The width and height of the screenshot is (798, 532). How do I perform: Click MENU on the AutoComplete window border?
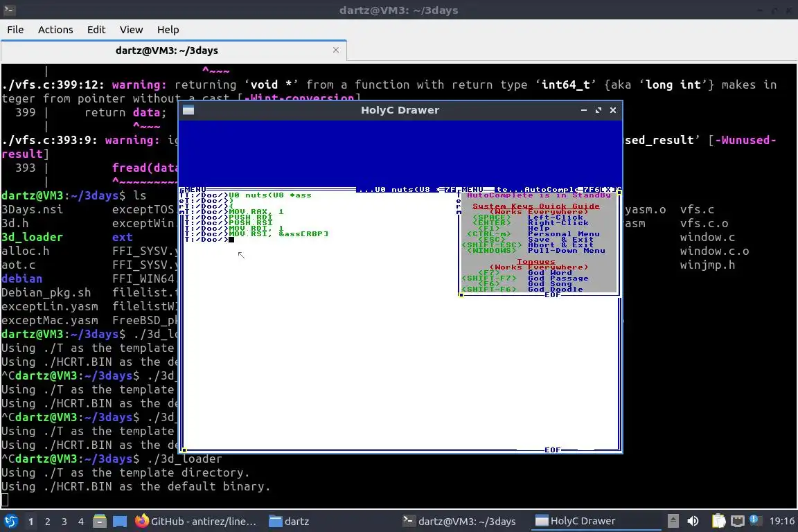click(473, 189)
